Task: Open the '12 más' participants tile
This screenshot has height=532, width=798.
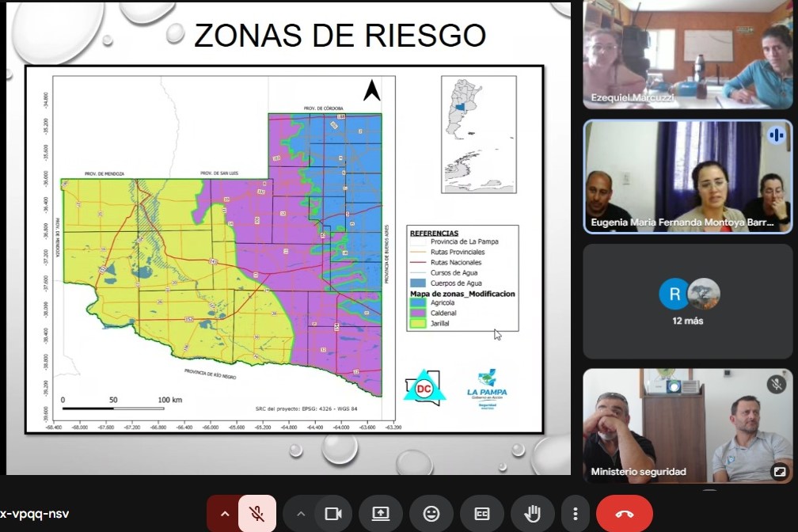Action: point(687,302)
